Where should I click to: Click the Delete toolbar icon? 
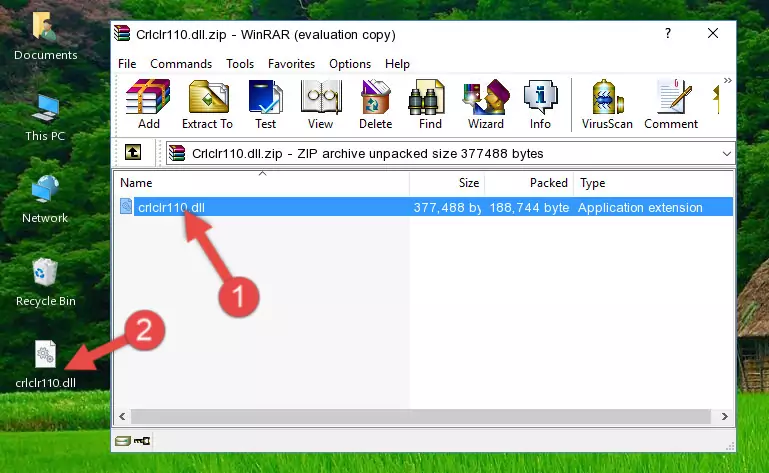376,105
